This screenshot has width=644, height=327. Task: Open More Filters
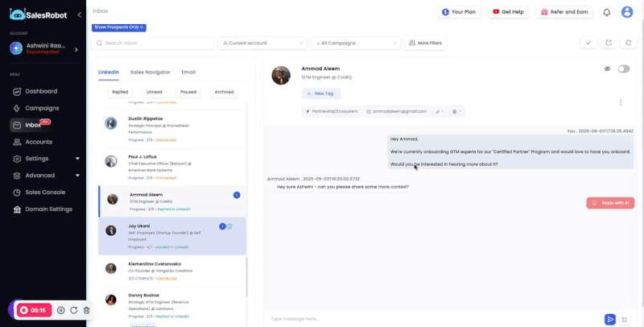point(426,43)
